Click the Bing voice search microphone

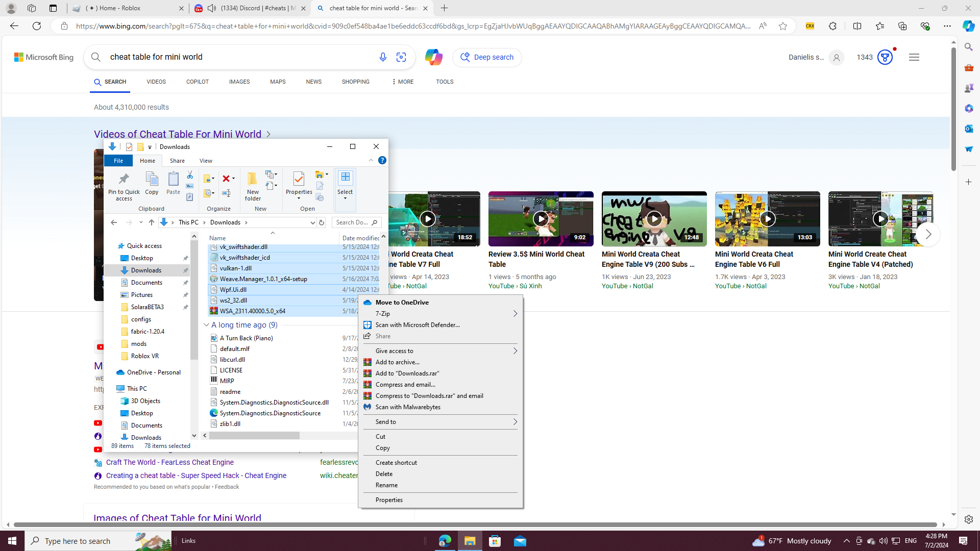[x=383, y=57]
